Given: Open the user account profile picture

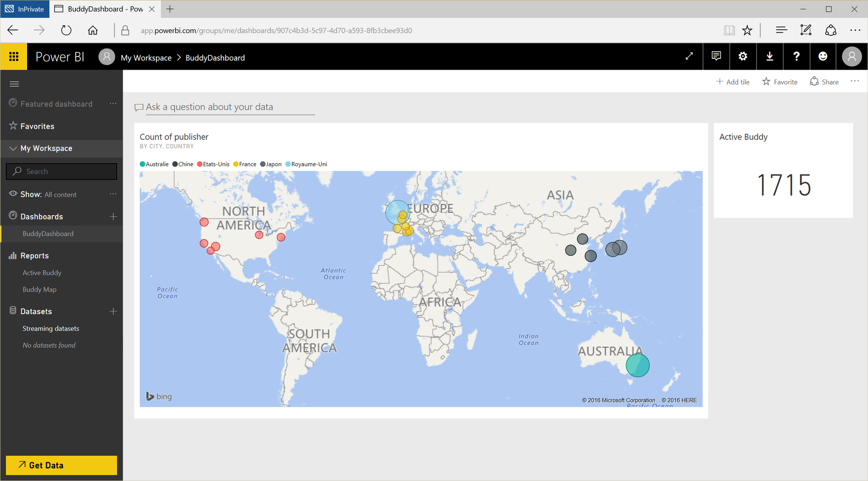Looking at the screenshot, I should [852, 57].
